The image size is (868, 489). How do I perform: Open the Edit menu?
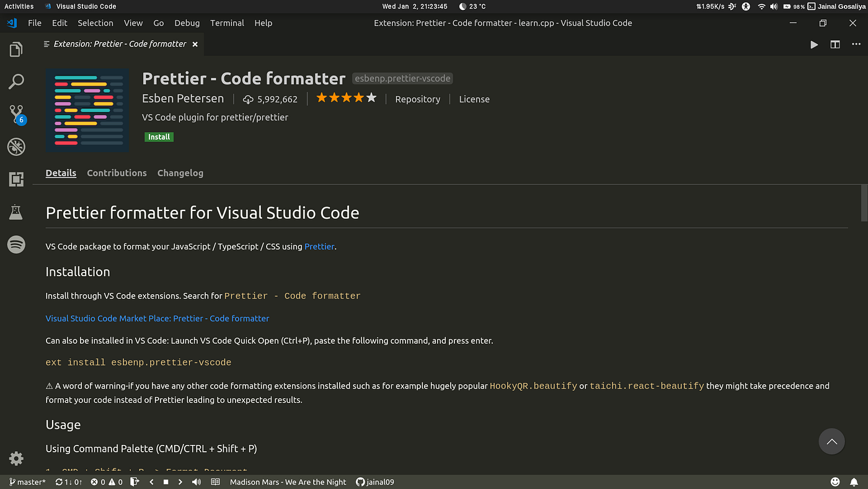(x=60, y=23)
